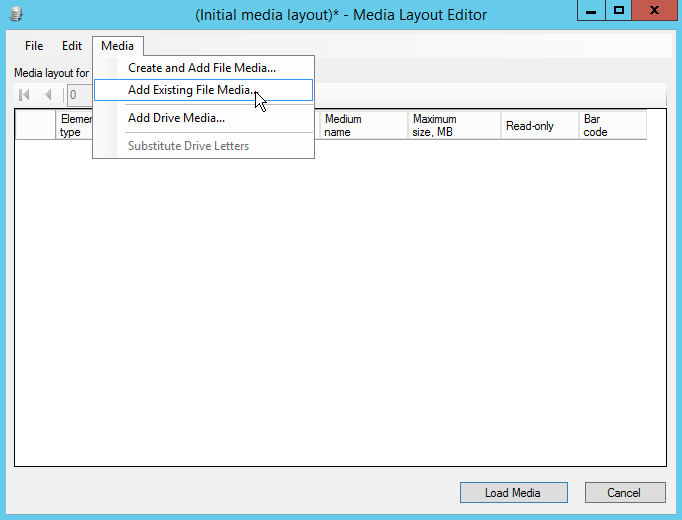Screen dimensions: 682x520
Task: Pick Add Drive Media from menu
Action: pyautogui.click(x=176, y=118)
